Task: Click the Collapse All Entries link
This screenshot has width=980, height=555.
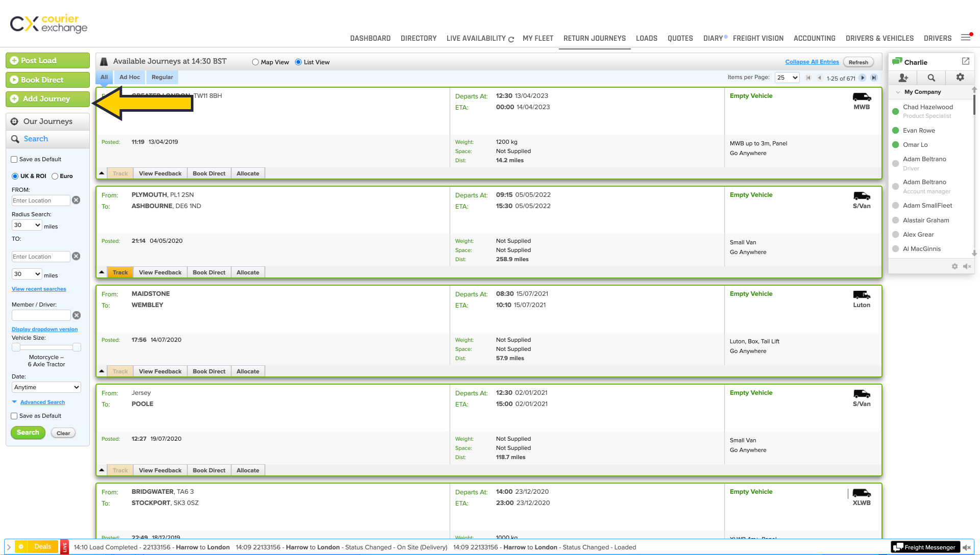Action: click(812, 62)
